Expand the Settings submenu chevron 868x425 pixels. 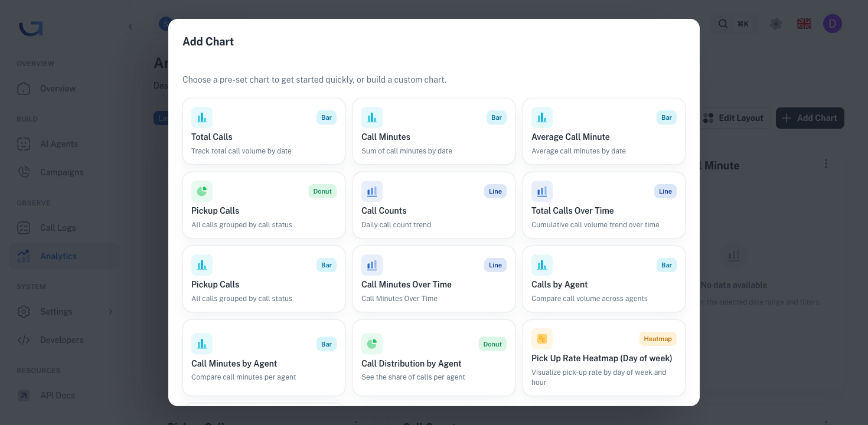110,312
